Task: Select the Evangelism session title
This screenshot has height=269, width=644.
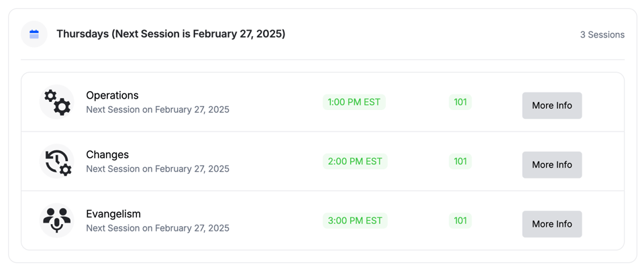Action: (x=113, y=214)
